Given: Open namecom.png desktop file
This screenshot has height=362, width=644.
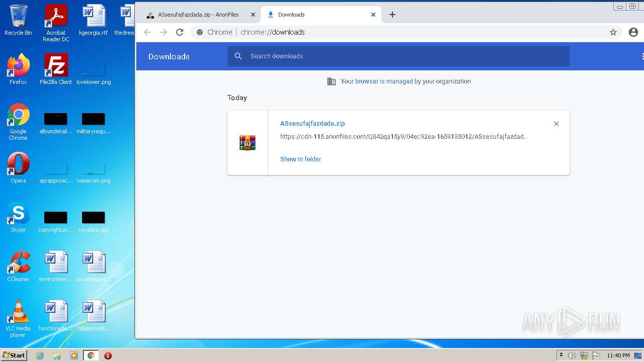Looking at the screenshot, I should pyautogui.click(x=94, y=173).
